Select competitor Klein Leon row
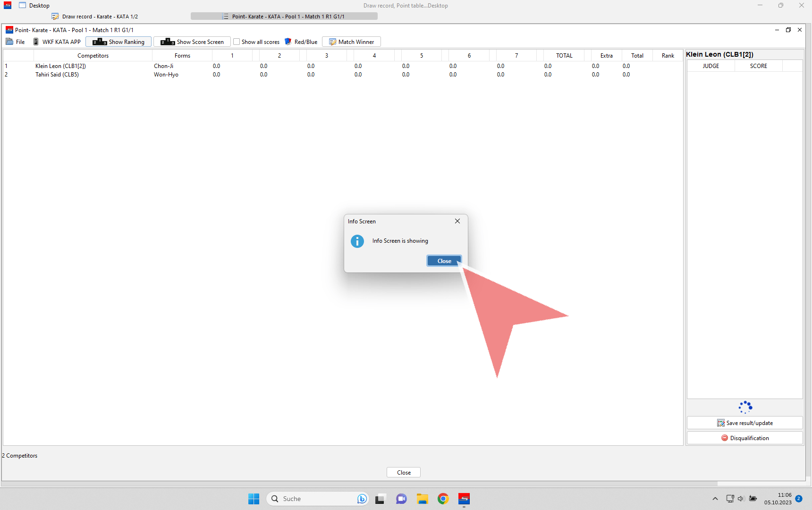The image size is (812, 510). point(60,66)
